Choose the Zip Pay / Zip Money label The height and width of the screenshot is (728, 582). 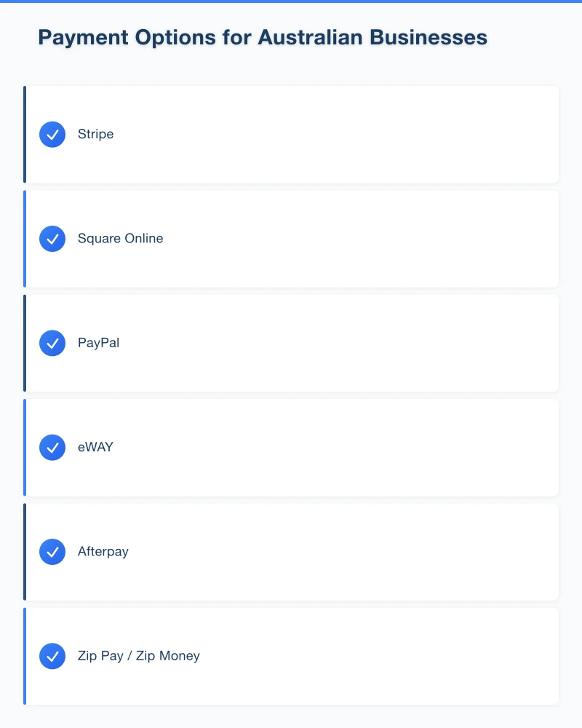tap(139, 656)
